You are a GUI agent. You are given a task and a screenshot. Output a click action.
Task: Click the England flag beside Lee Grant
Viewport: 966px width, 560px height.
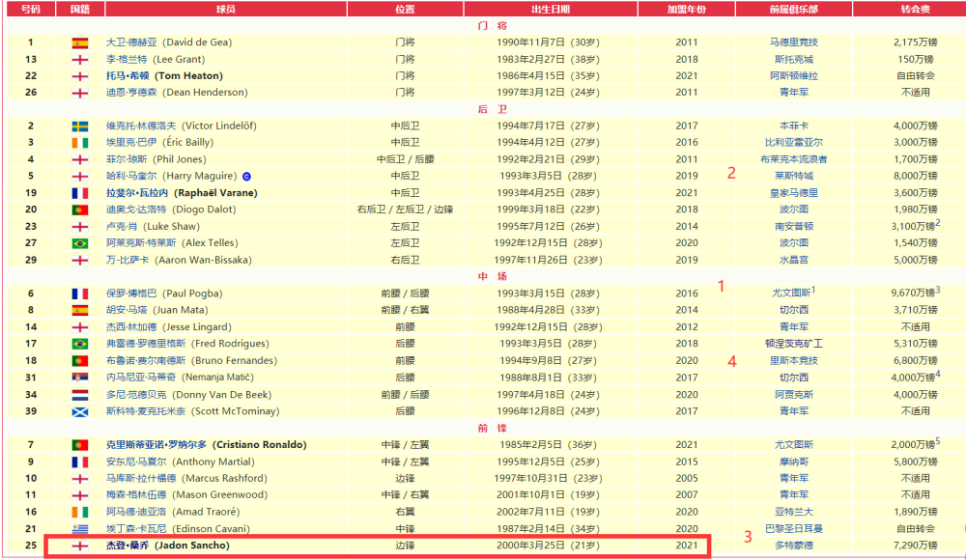[x=80, y=60]
